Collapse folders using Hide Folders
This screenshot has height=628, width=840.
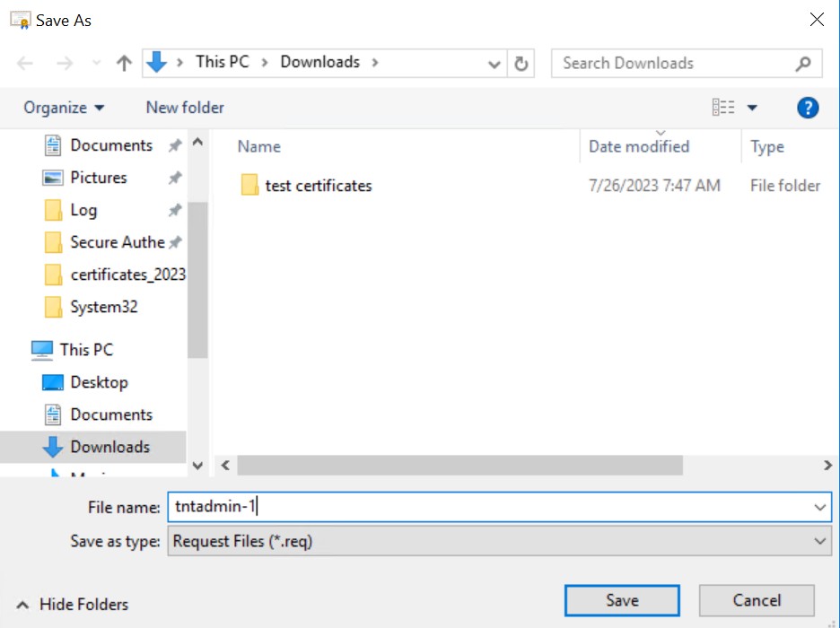[x=73, y=605]
